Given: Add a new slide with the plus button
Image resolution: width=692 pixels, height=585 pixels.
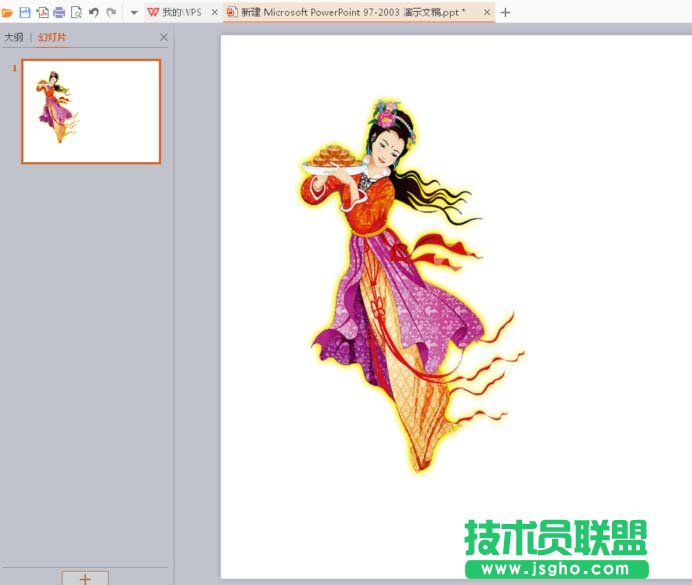Looking at the screenshot, I should click(x=85, y=578).
